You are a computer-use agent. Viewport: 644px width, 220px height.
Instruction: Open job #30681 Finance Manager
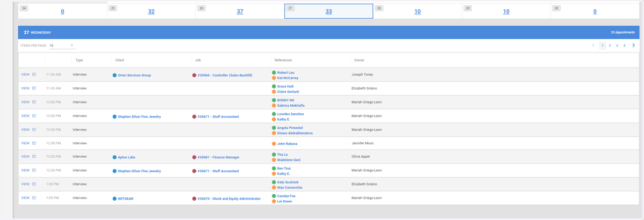pyautogui.click(x=218, y=157)
